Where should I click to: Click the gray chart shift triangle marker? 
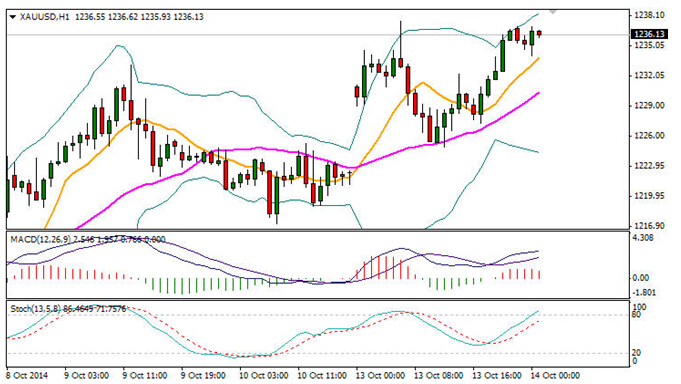pos(552,12)
